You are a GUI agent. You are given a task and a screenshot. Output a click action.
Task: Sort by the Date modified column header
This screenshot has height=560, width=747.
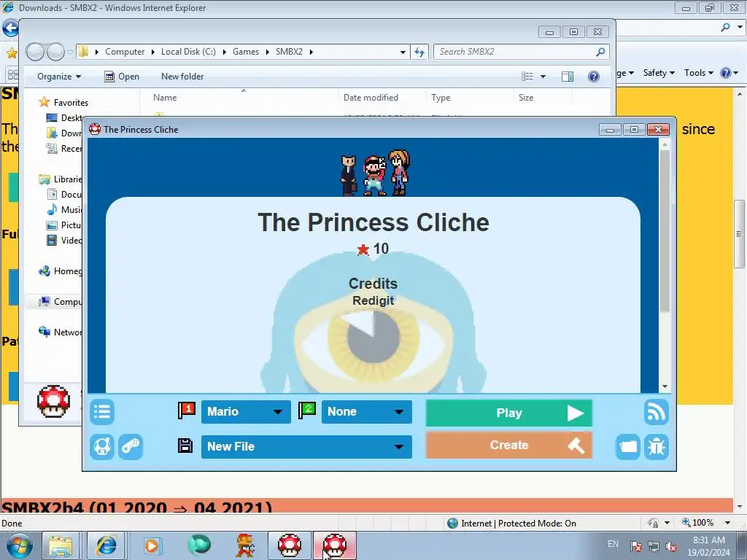371,98
